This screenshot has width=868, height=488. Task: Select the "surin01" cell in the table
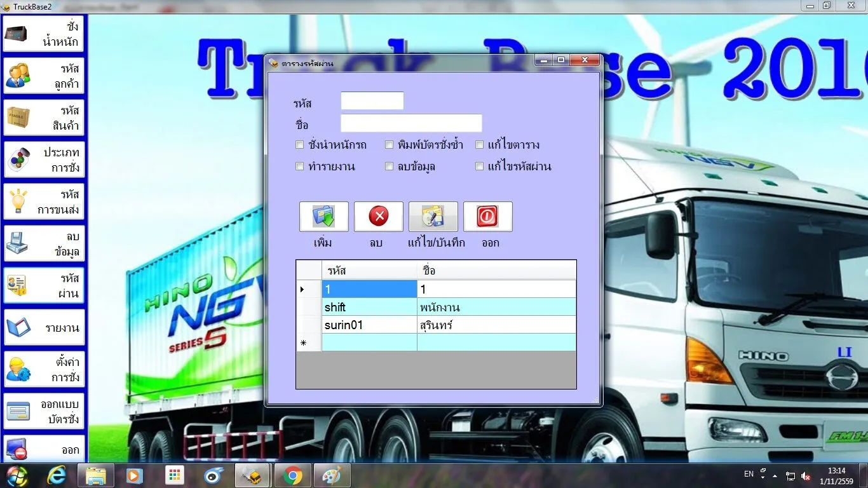tap(369, 325)
